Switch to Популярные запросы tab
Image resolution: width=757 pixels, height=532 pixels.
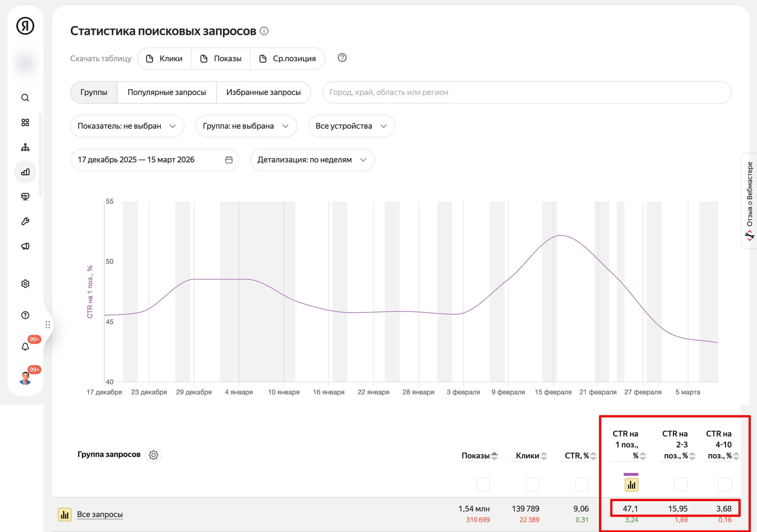tap(166, 92)
